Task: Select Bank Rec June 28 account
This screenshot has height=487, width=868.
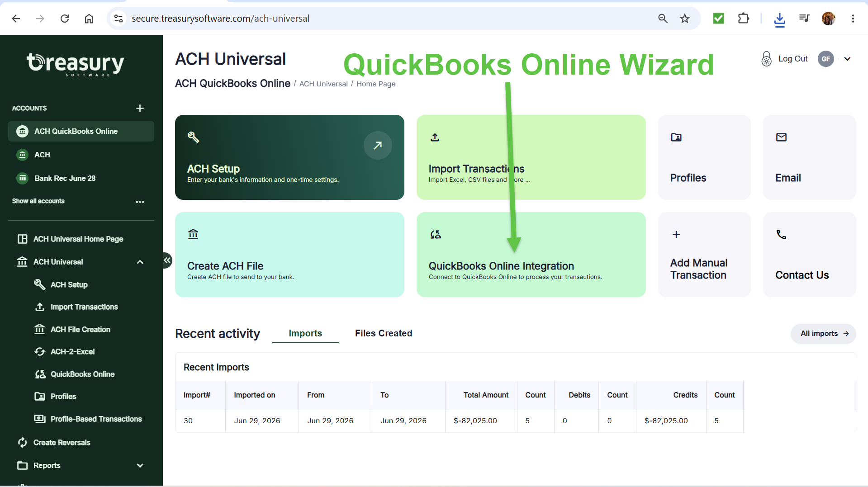Action: [81, 178]
